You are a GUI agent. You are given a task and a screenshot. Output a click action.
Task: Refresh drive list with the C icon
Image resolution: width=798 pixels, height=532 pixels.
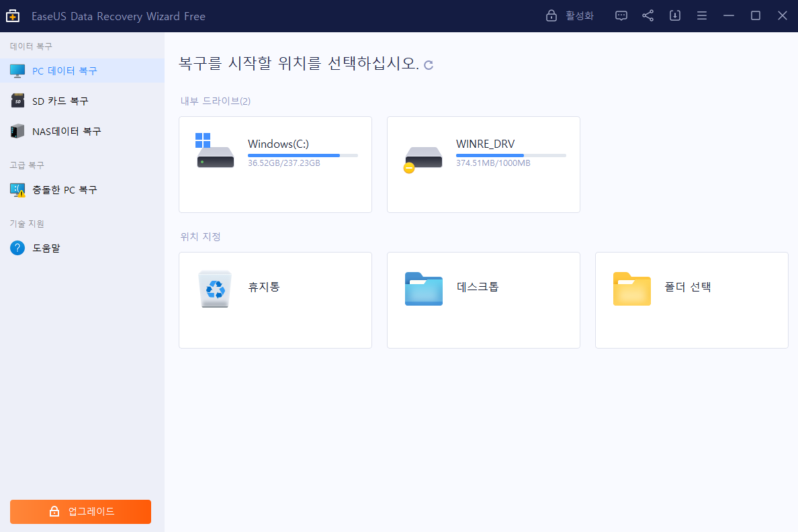pos(428,64)
